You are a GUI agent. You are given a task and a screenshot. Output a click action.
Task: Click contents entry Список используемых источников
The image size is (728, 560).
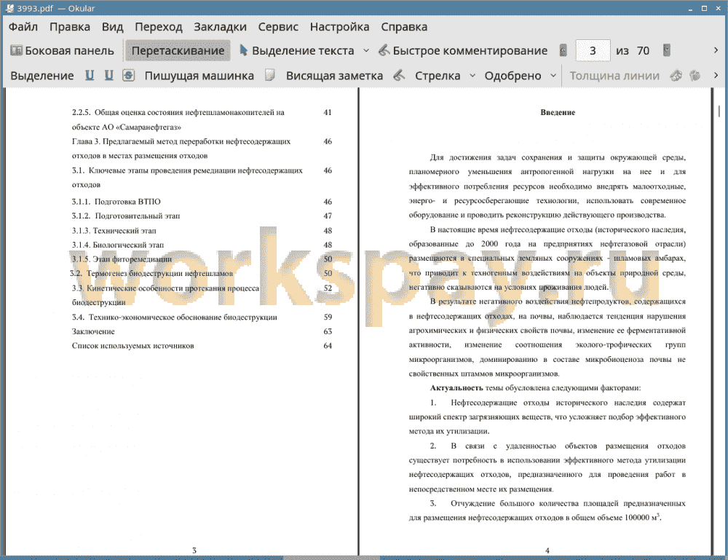coord(132,346)
